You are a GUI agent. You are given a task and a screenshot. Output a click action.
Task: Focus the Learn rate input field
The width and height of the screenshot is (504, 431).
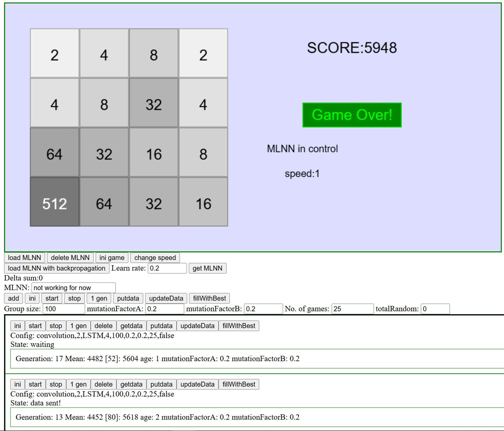(x=167, y=268)
